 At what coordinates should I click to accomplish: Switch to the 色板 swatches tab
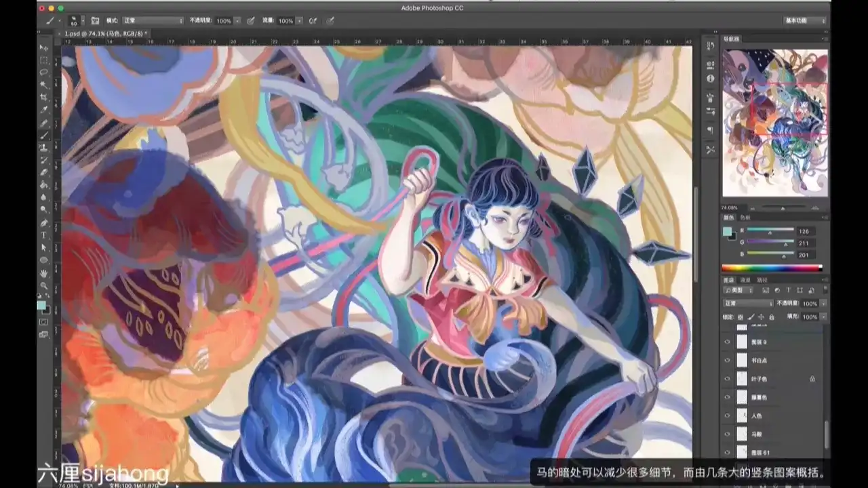pyautogui.click(x=745, y=218)
